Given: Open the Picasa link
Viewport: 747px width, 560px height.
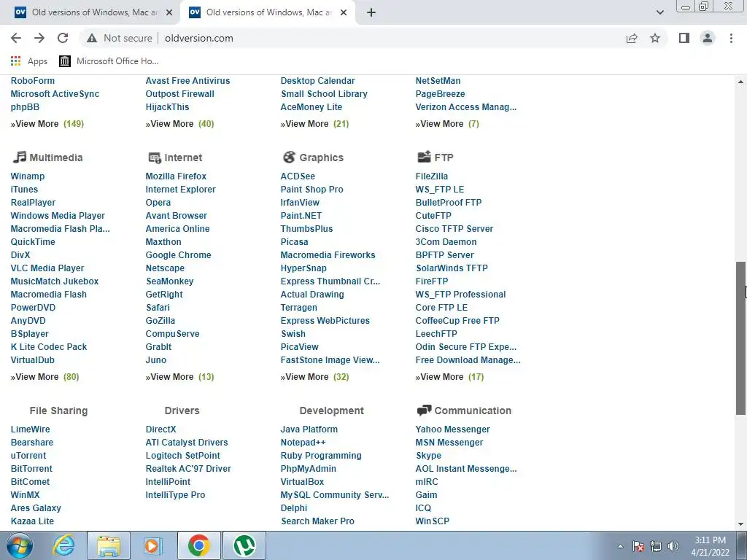Looking at the screenshot, I should (294, 242).
